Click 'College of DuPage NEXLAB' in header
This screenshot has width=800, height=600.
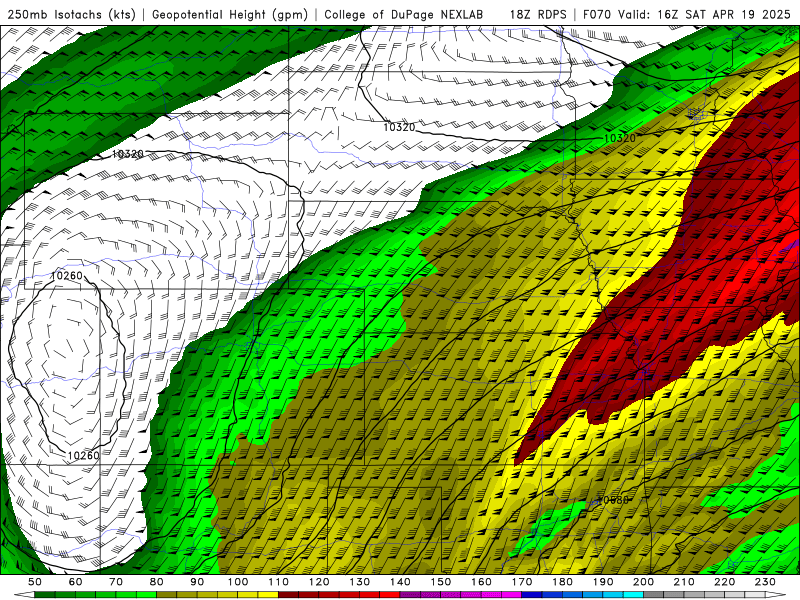(x=404, y=14)
